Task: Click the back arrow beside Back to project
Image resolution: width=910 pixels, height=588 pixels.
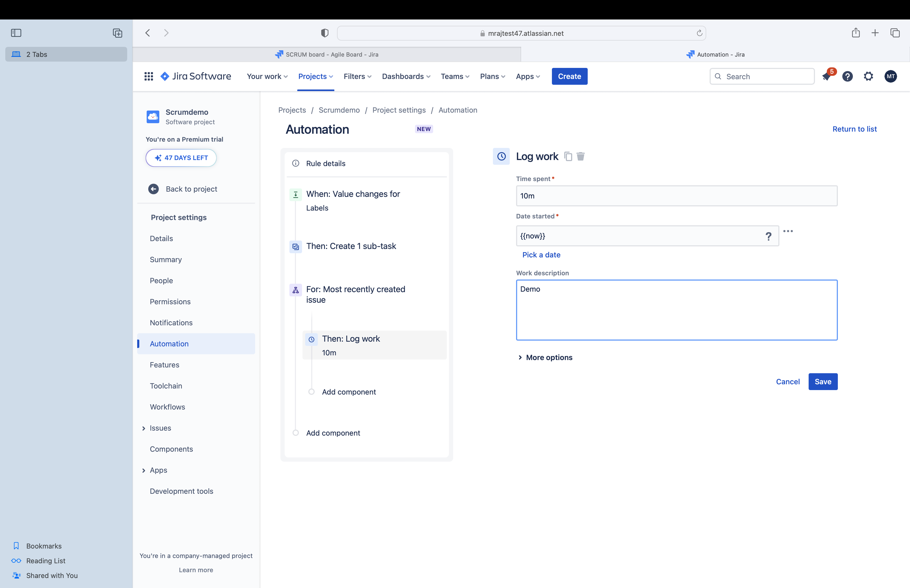Action: tap(153, 189)
